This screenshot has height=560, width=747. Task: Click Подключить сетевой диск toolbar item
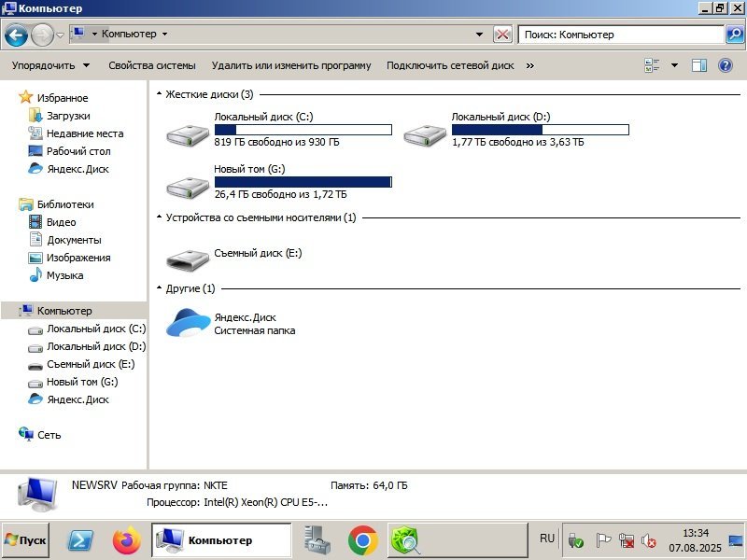pyautogui.click(x=450, y=65)
